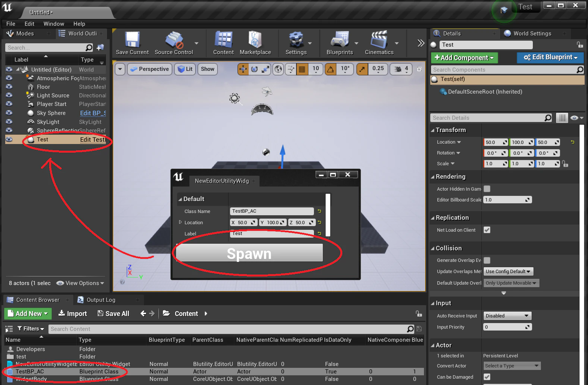Toggle grid snapping icon in viewport
Image resolution: width=588 pixels, height=385 pixels.
[302, 69]
